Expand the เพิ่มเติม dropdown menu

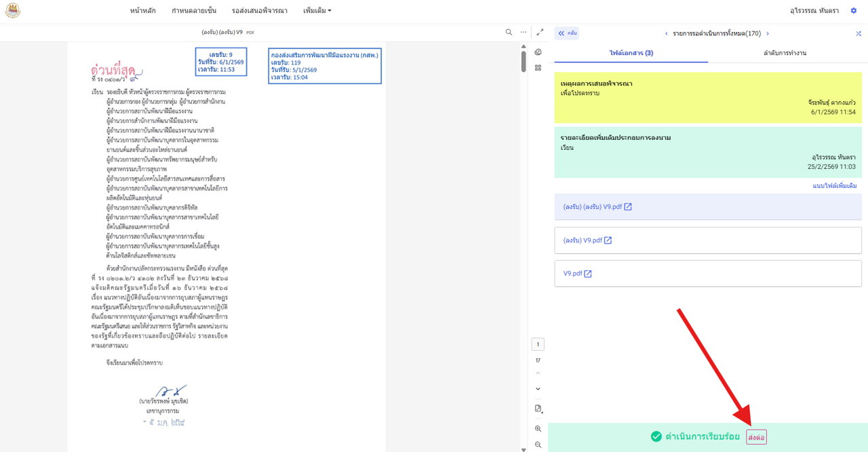tap(317, 11)
